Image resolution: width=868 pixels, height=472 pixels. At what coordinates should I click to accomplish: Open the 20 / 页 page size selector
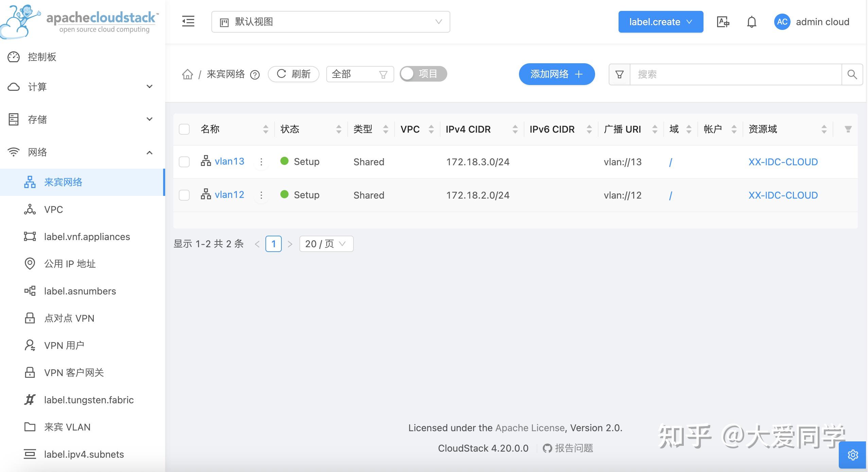pyautogui.click(x=325, y=243)
